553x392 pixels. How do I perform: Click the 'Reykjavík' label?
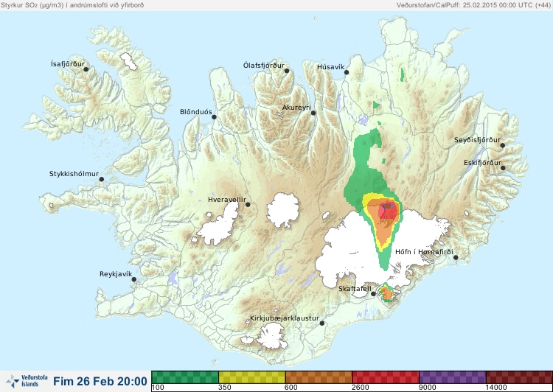116,274
